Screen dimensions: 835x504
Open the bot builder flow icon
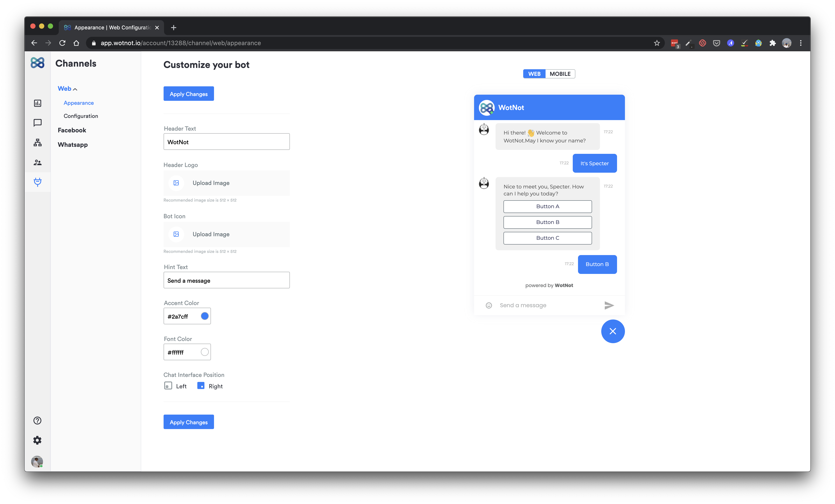[38, 143]
